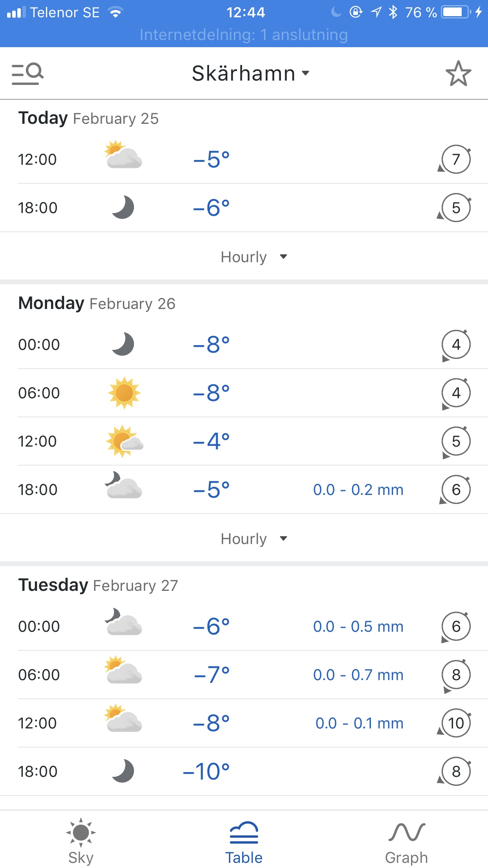Tap the -10° temperature on Tuesday

tap(206, 771)
